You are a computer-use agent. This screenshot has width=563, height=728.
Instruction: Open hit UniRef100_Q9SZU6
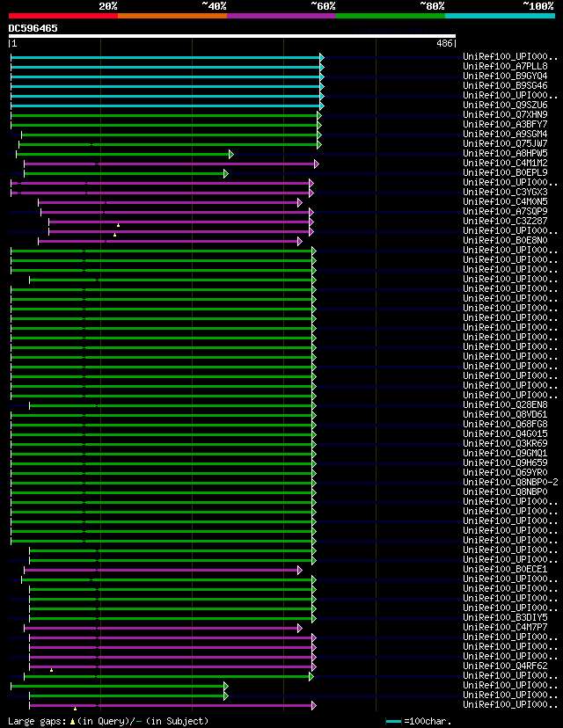[505, 105]
